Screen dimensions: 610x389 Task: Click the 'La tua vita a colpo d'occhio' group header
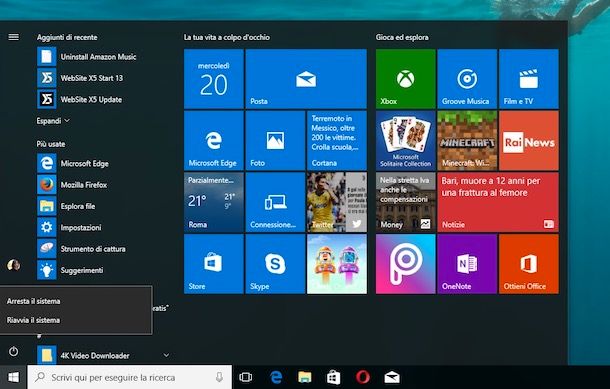[x=227, y=37]
